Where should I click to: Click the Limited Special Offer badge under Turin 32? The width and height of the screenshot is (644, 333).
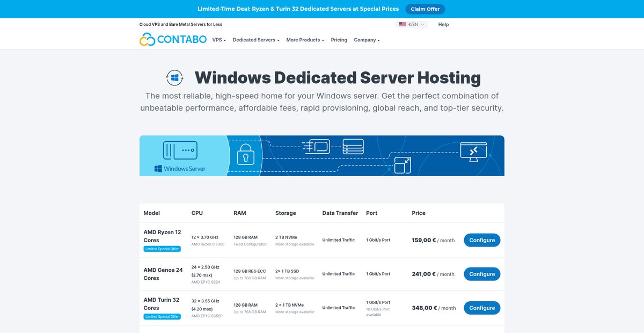coord(162,316)
